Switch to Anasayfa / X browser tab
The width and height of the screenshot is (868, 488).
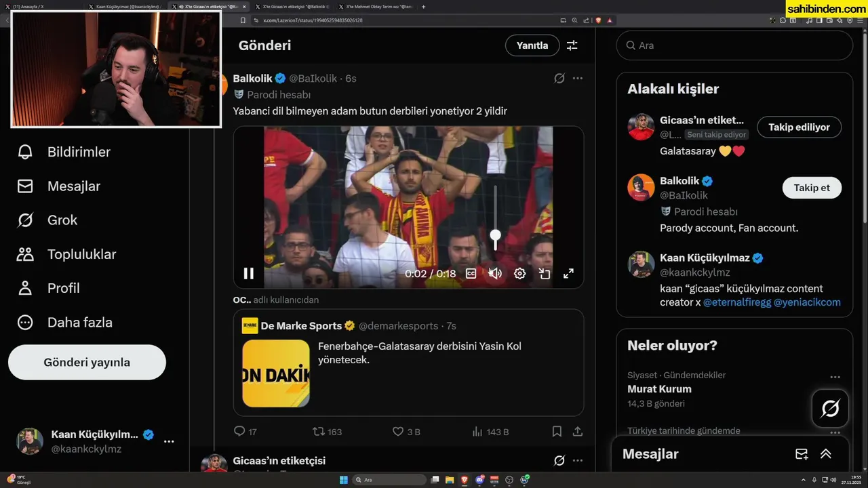point(42,6)
